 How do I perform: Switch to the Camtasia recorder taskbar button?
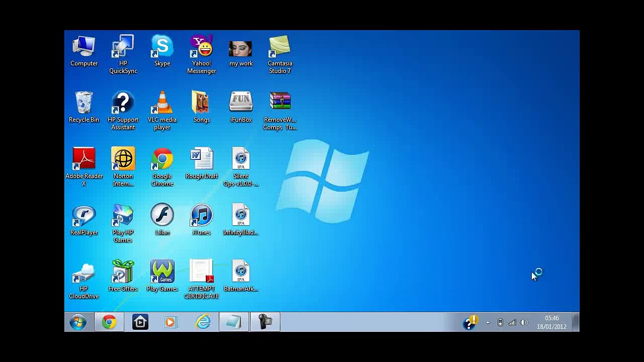coord(265,322)
